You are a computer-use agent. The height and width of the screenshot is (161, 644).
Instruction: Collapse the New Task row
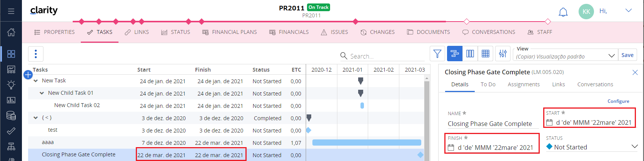click(x=36, y=81)
